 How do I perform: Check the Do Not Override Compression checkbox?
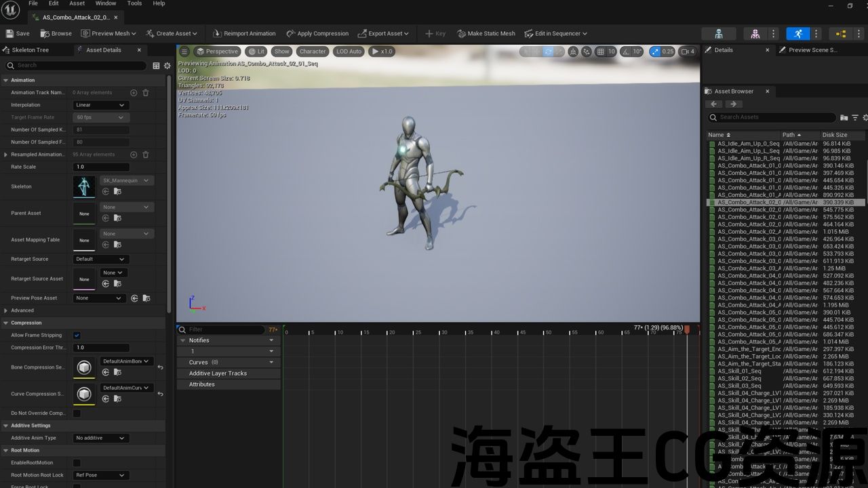(x=77, y=413)
